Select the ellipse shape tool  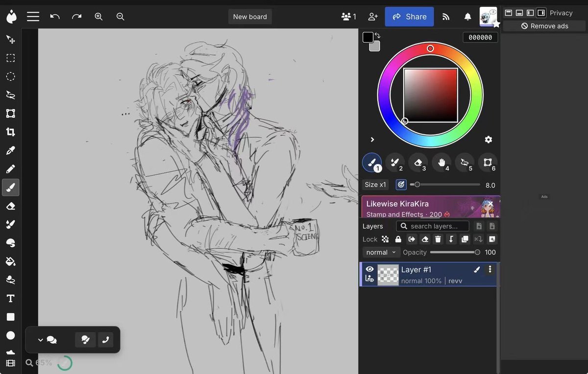10,335
